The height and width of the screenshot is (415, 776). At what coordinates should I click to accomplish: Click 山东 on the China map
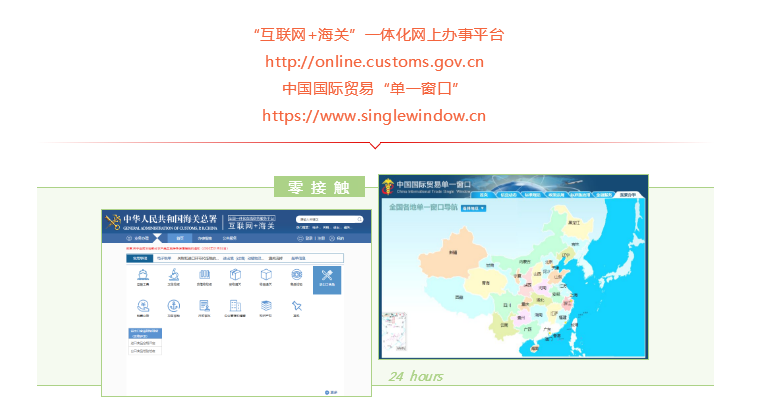click(557, 277)
